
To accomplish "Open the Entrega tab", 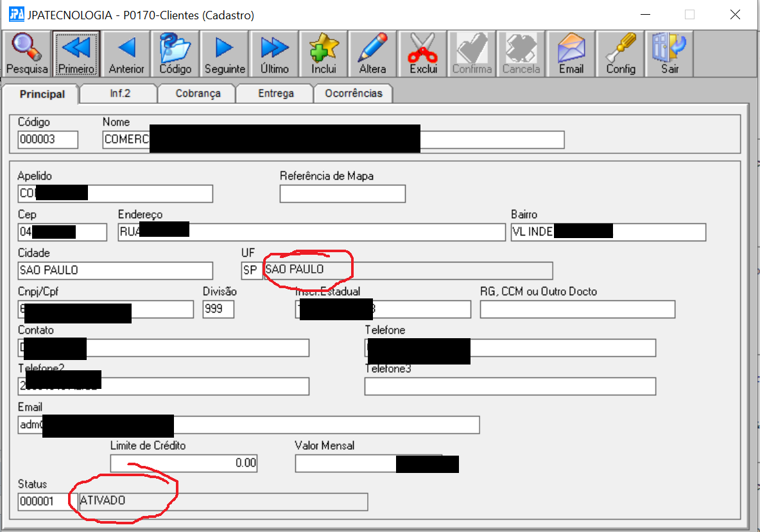I will (x=276, y=93).
